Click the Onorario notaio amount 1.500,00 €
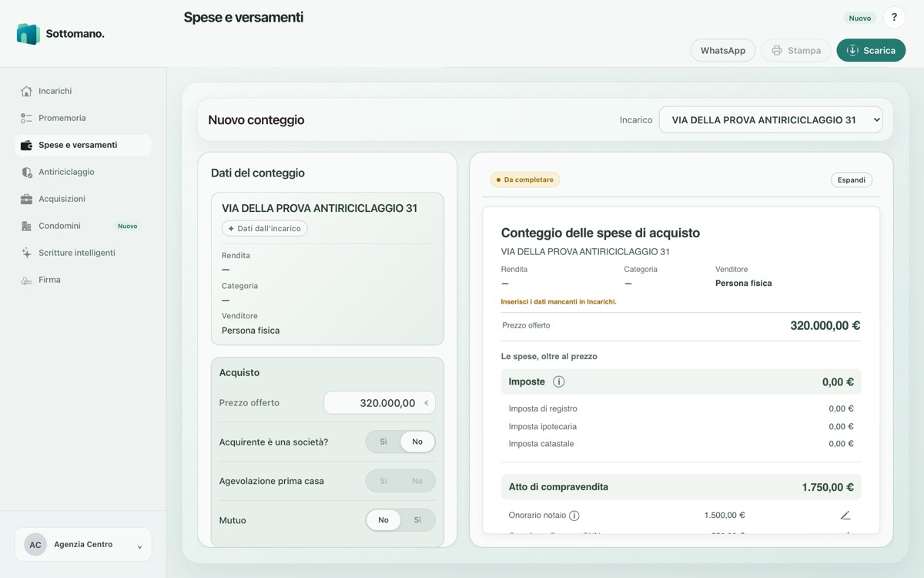This screenshot has width=924, height=578. 725,516
